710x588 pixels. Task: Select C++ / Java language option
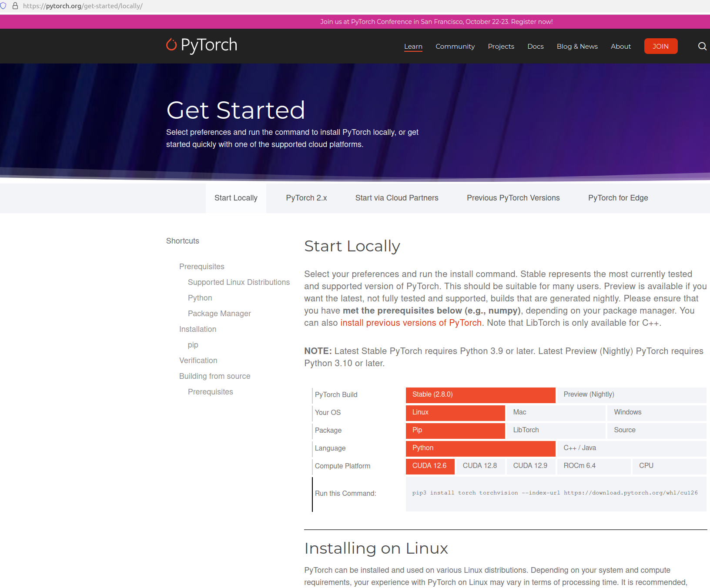pos(632,448)
